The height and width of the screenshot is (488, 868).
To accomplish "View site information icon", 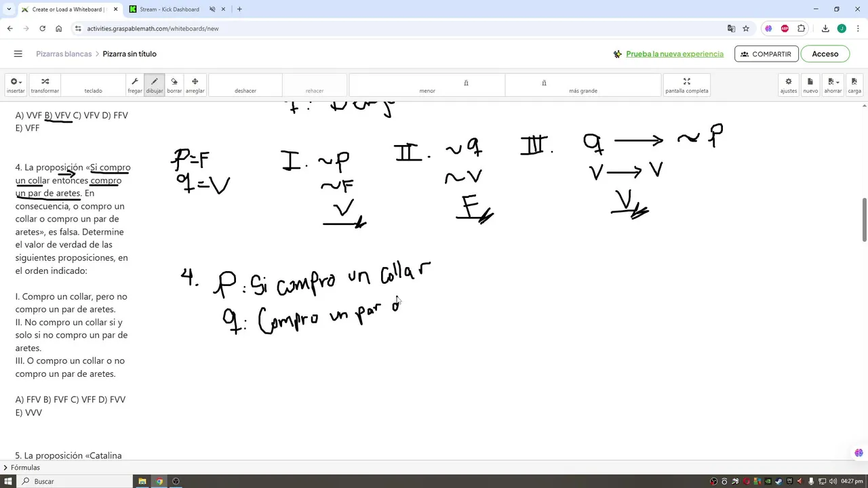I will (x=78, y=28).
